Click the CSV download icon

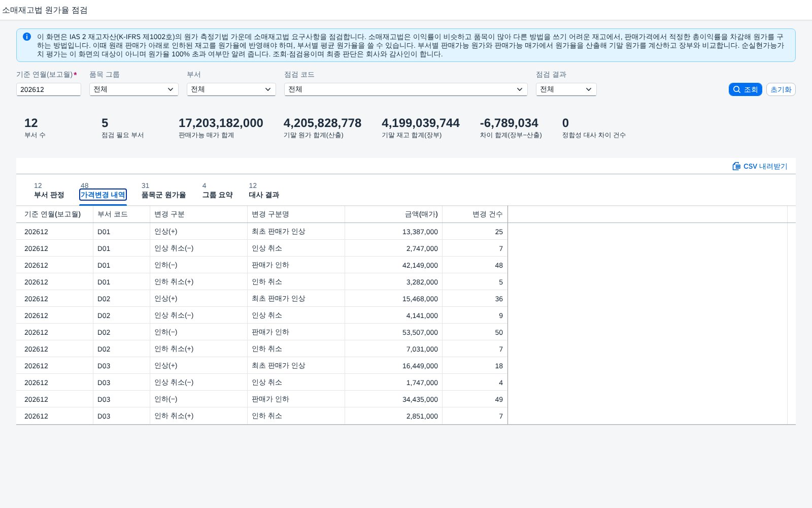click(x=736, y=166)
